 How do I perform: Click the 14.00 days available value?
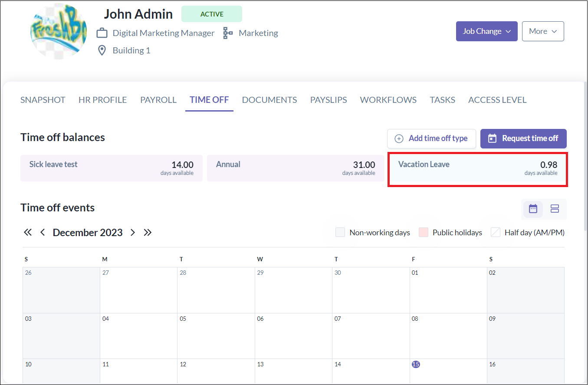click(182, 165)
